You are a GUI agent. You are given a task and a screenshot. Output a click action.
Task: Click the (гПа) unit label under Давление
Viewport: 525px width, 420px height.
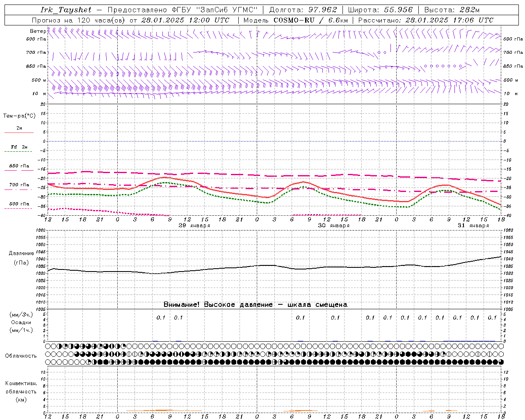pyautogui.click(x=21, y=263)
